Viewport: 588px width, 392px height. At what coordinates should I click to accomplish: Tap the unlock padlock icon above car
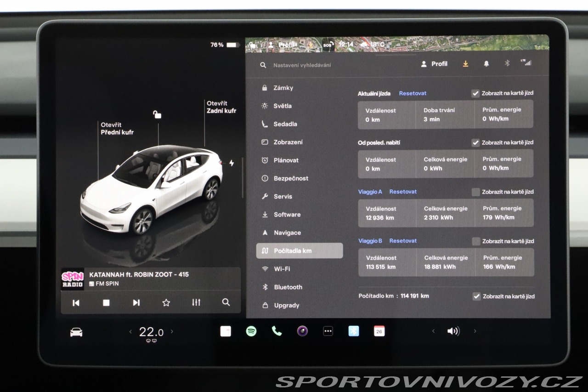click(x=157, y=114)
